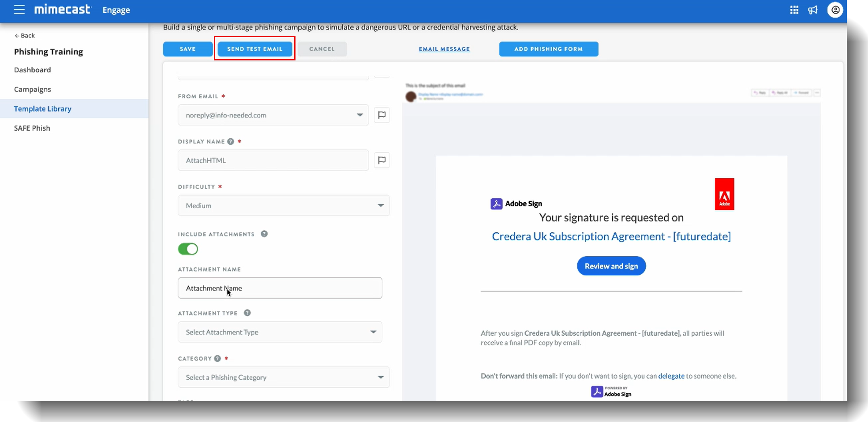Viewport: 868px width, 422px height.
Task: Open the hamburger navigation menu
Action: pyautogui.click(x=19, y=10)
